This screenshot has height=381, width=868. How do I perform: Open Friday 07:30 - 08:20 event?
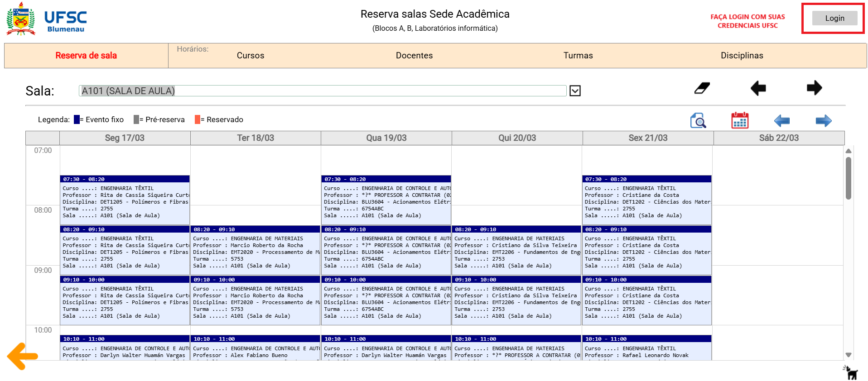click(647, 200)
